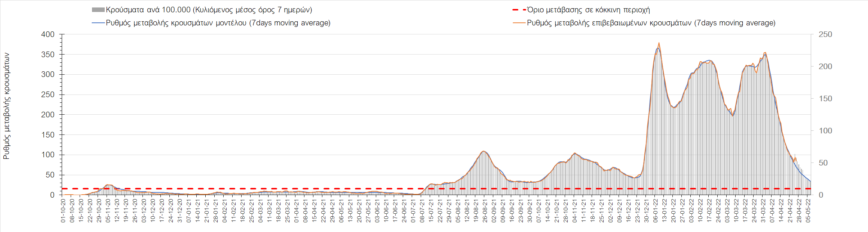Toggle legend series 'Ρυθμός μεταβολής κρουσμάτων μοντέλου'
The image size is (868, 232).
point(218,23)
